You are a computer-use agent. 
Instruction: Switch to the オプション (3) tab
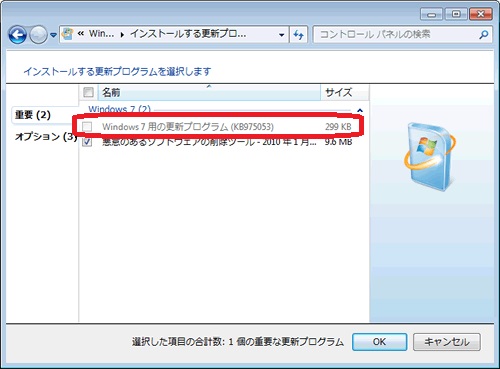(x=46, y=136)
